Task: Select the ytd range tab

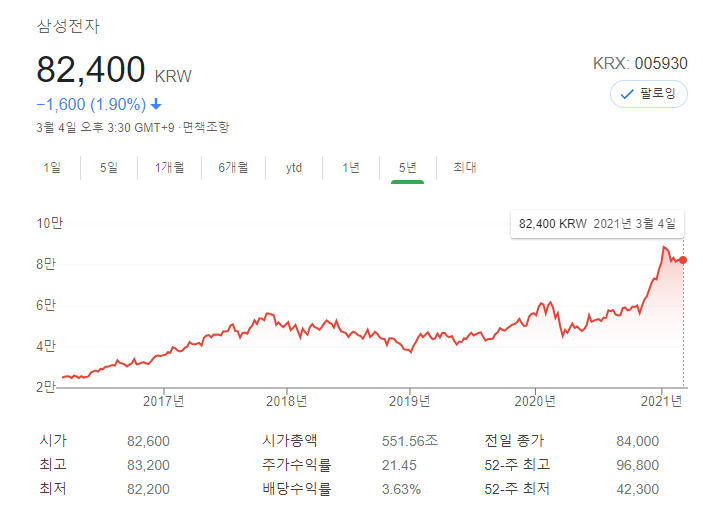Action: [x=294, y=168]
